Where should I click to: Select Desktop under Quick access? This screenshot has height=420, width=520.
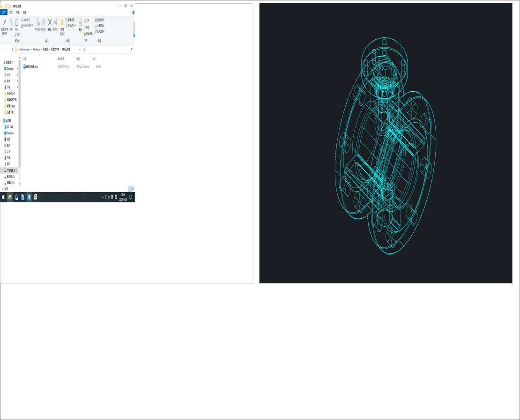(x=9, y=69)
